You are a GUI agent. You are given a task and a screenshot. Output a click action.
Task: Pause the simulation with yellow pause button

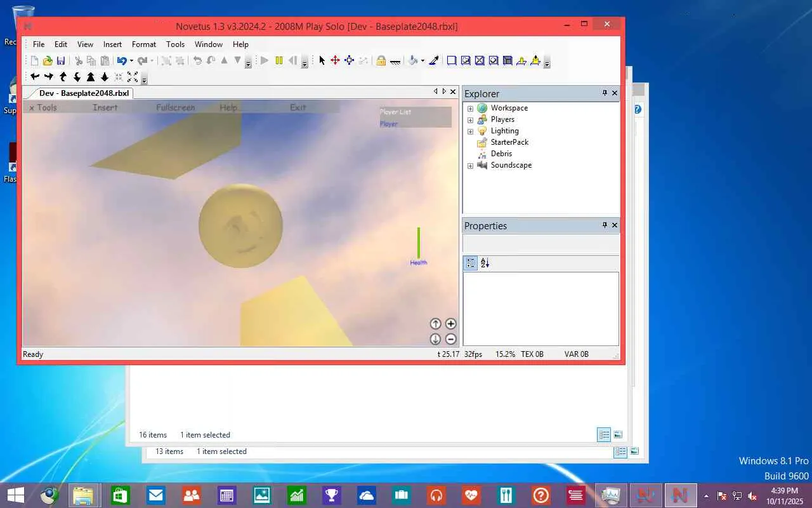tap(279, 61)
